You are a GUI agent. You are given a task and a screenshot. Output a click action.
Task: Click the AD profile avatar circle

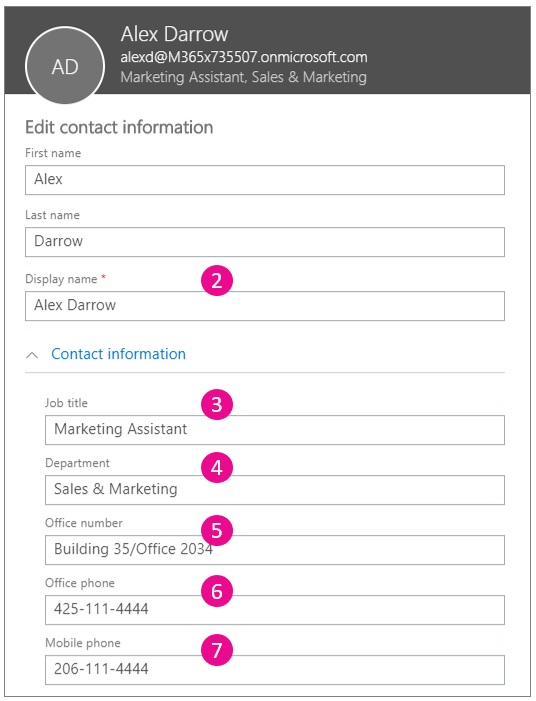[65, 66]
